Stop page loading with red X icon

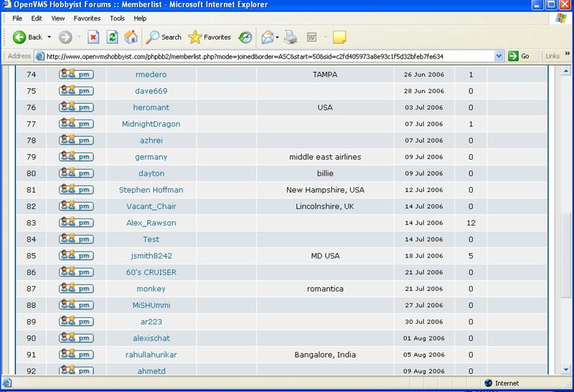93,37
